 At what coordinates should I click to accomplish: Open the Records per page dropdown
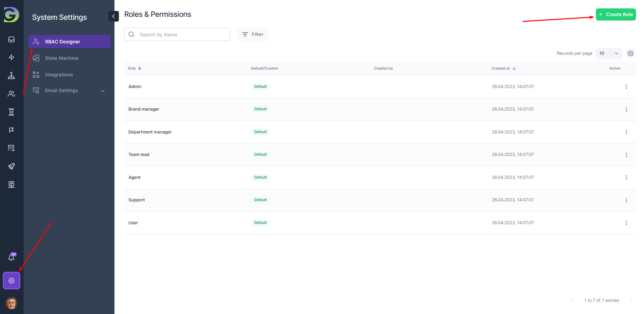(x=608, y=53)
